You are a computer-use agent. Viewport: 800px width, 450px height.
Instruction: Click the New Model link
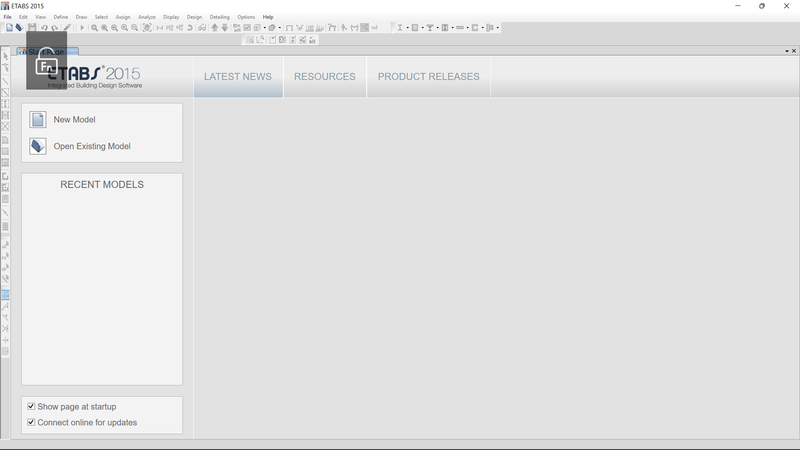point(74,119)
